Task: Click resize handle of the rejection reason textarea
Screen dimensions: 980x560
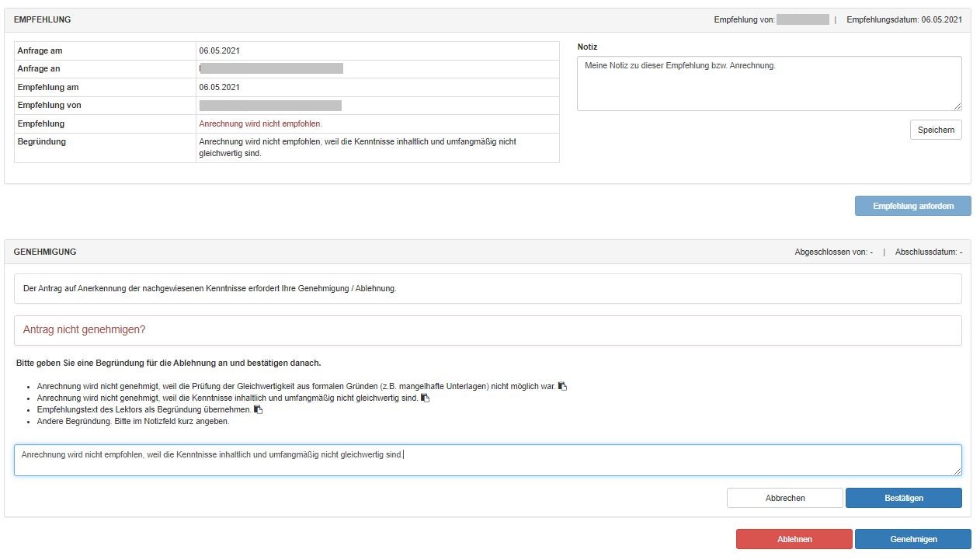Action: (957, 471)
